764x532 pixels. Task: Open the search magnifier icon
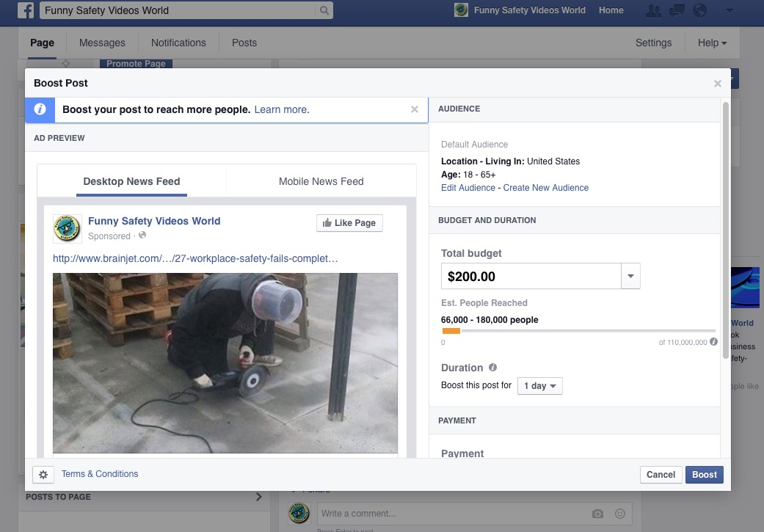point(325,10)
